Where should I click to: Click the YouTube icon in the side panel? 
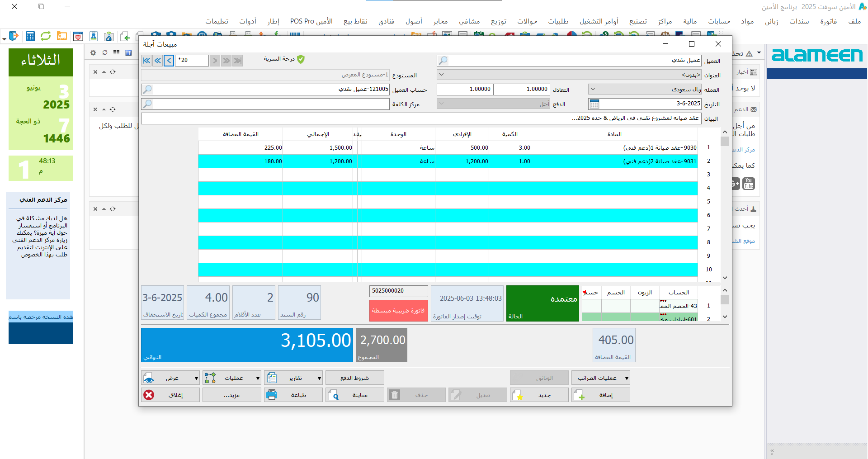point(749,184)
